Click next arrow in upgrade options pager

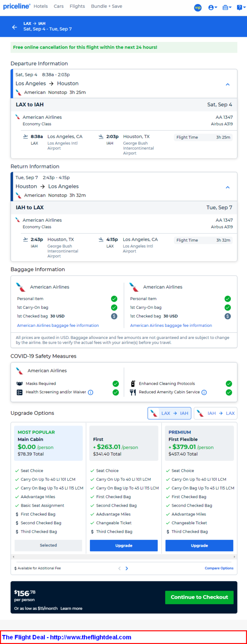pos(127,568)
